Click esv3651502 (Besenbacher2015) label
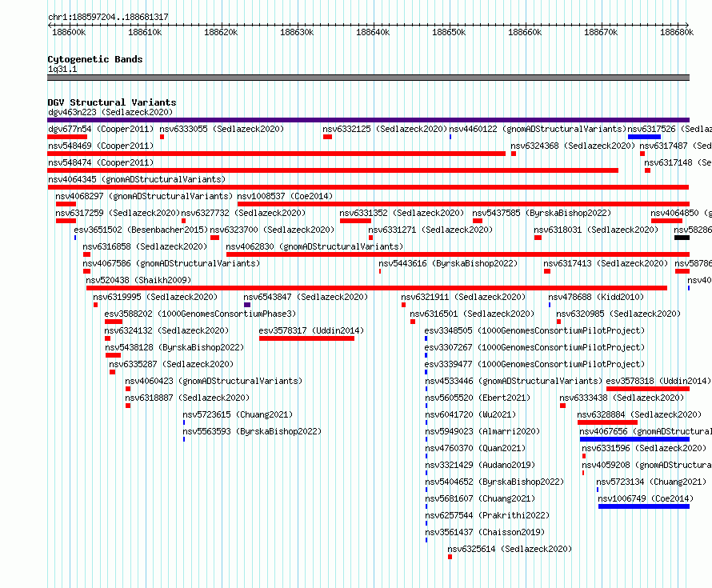712x588 pixels. pos(141,230)
